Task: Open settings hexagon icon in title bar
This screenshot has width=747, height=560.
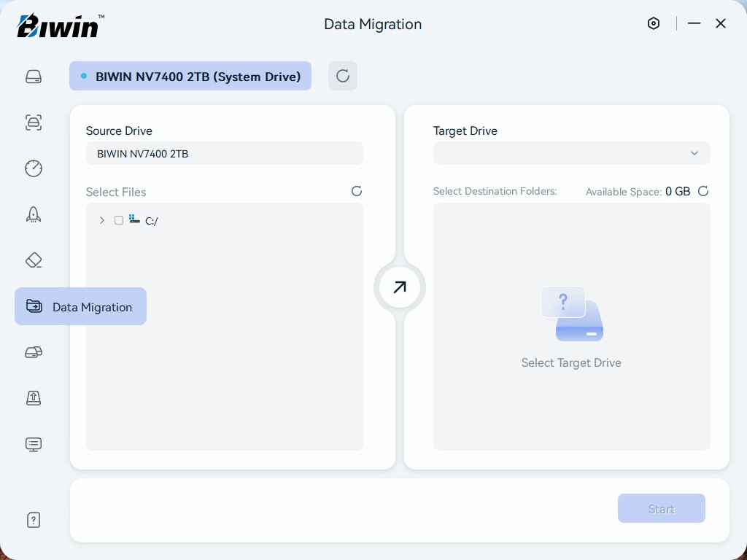Action: (654, 23)
